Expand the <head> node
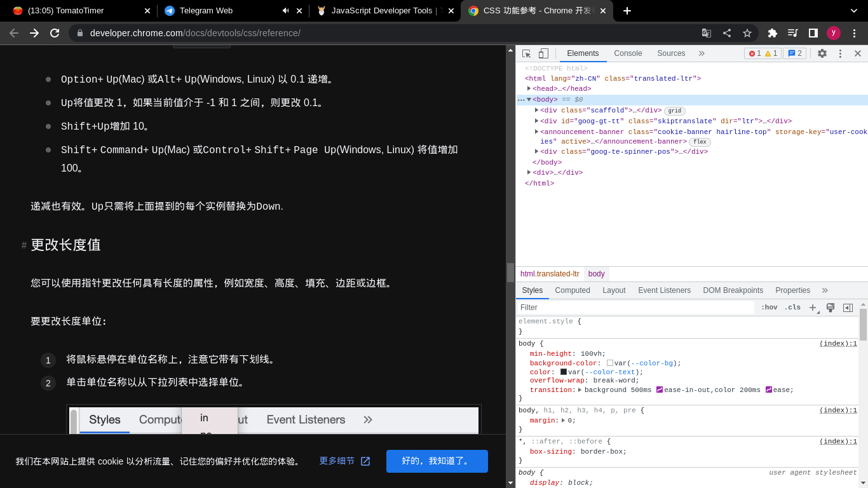 (529, 88)
